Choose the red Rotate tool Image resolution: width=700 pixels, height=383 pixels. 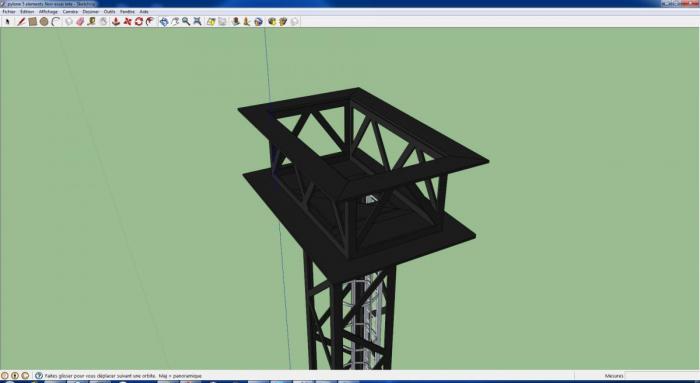(x=139, y=21)
